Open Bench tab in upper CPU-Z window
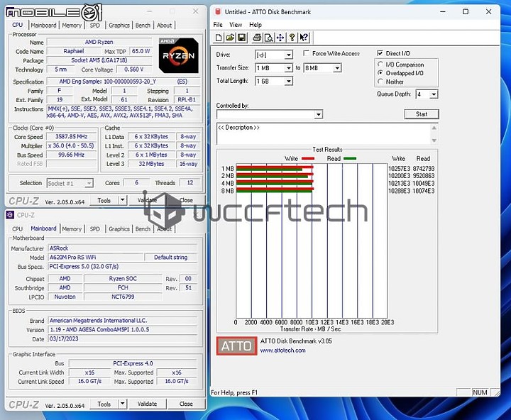The width and height of the screenshot is (511, 420). (143, 25)
